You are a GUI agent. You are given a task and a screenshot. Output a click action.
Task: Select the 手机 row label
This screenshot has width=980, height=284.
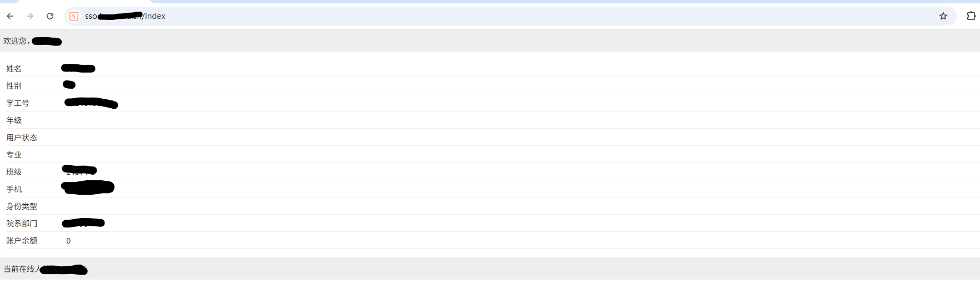pyautogui.click(x=14, y=189)
